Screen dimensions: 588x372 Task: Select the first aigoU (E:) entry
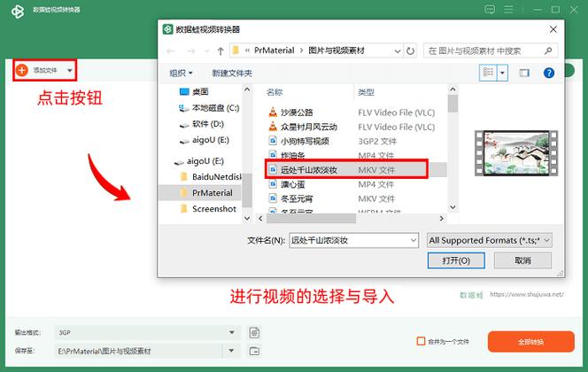tap(204, 140)
